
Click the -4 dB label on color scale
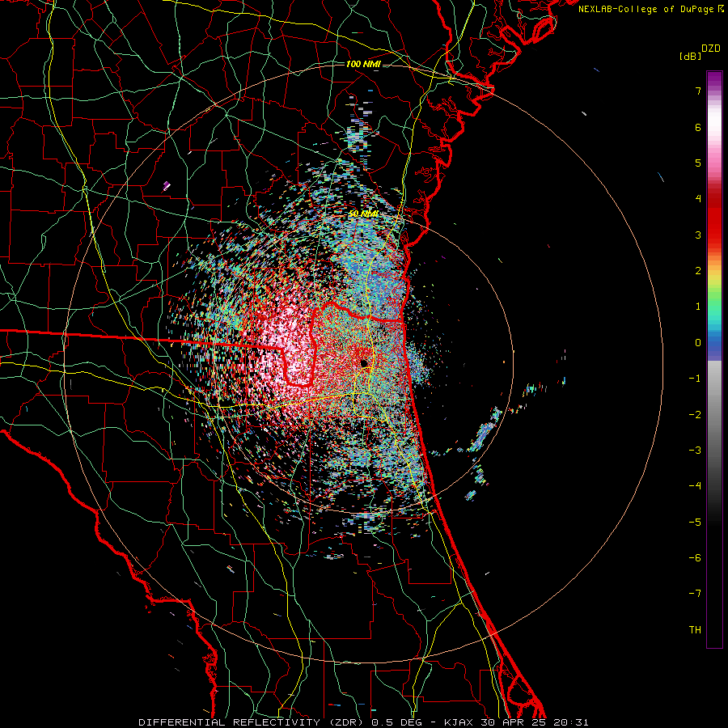(x=695, y=486)
